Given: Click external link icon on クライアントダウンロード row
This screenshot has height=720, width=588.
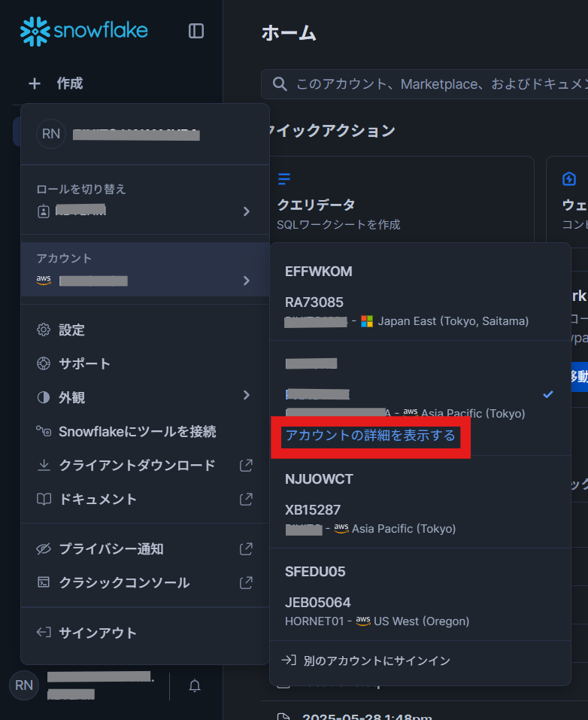Looking at the screenshot, I should pyautogui.click(x=246, y=465).
